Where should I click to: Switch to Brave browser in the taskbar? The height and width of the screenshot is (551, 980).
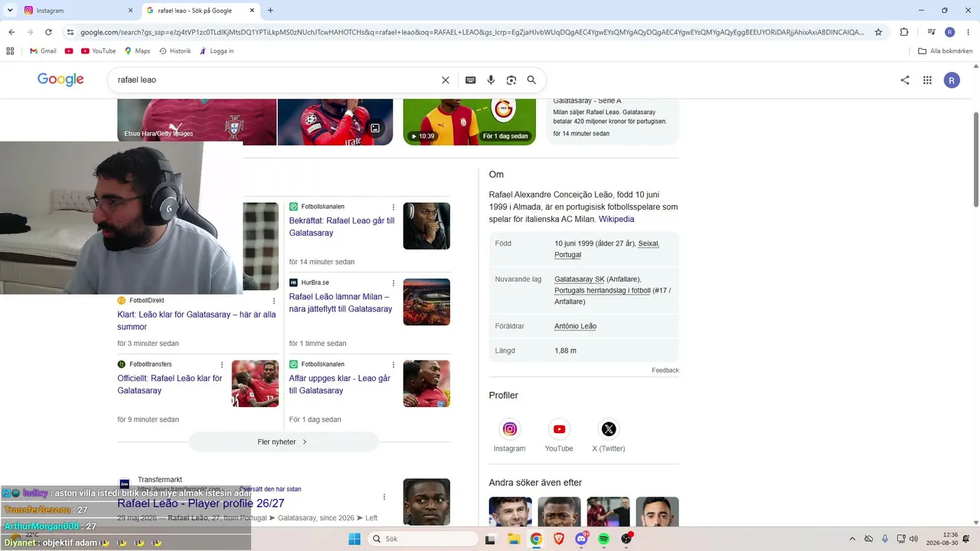tap(559, 539)
